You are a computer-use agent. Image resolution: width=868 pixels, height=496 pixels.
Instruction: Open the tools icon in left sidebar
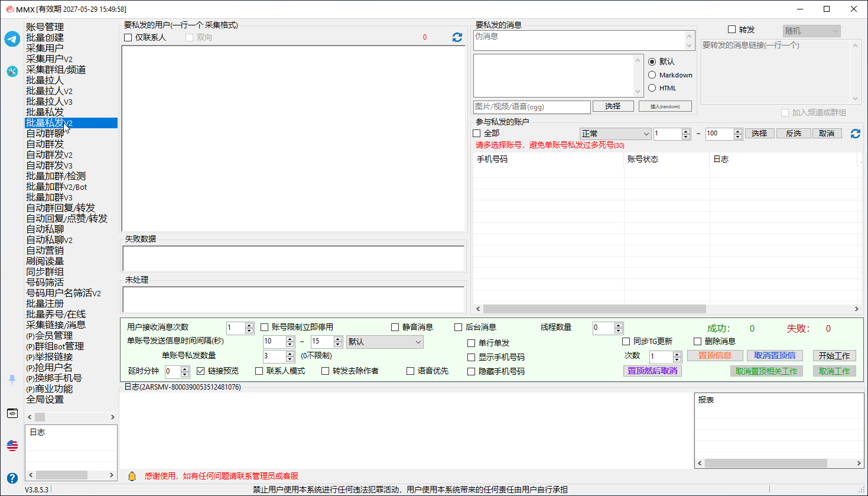pos(12,71)
